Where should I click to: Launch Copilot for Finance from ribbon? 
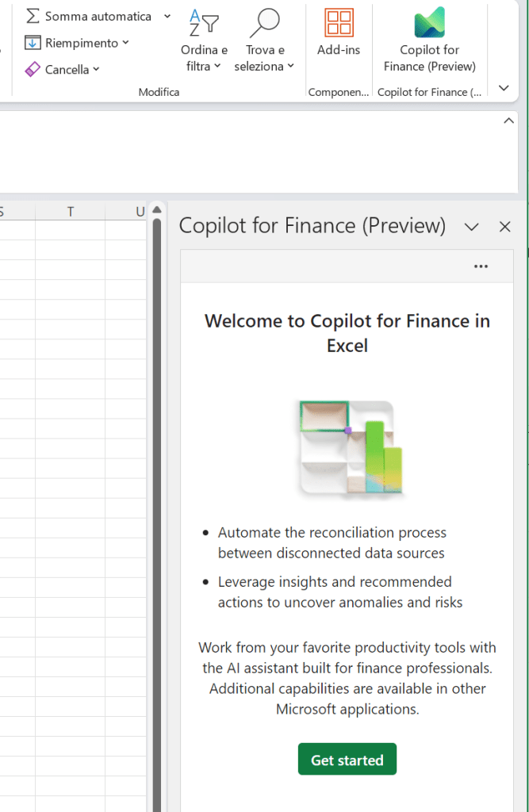[429, 40]
